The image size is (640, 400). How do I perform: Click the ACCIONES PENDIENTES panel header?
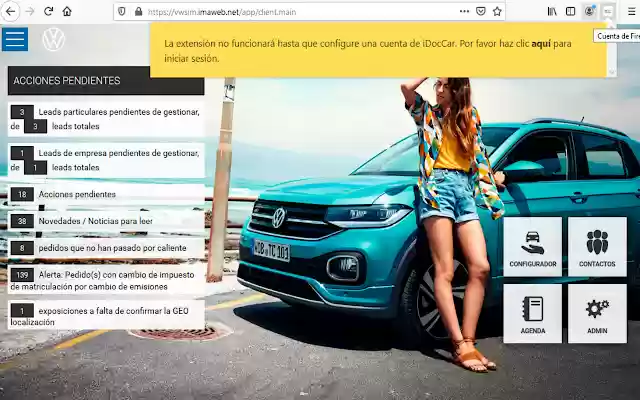106,80
